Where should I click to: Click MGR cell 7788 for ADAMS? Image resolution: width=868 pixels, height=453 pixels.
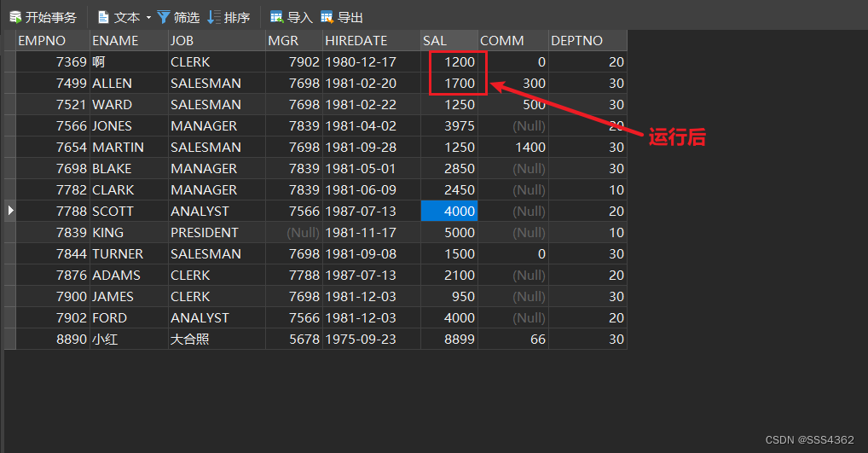(x=294, y=276)
